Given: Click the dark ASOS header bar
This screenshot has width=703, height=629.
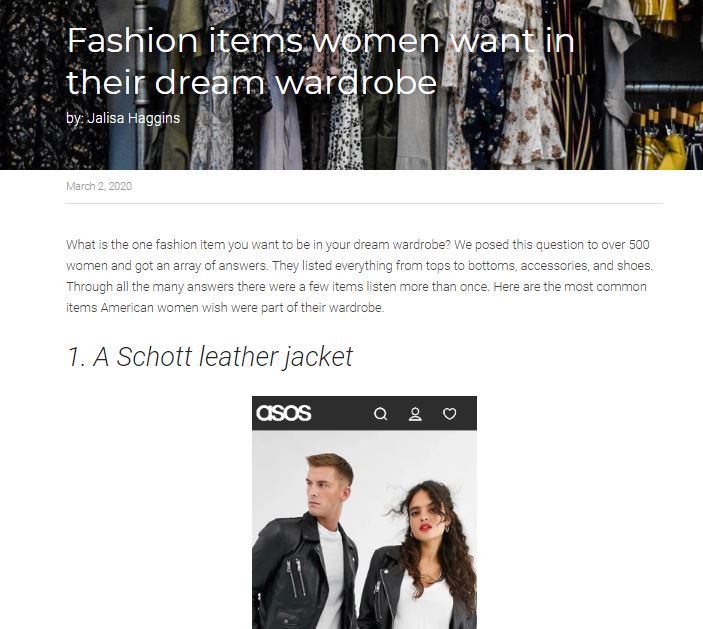Looking at the screenshot, I should click(365, 413).
